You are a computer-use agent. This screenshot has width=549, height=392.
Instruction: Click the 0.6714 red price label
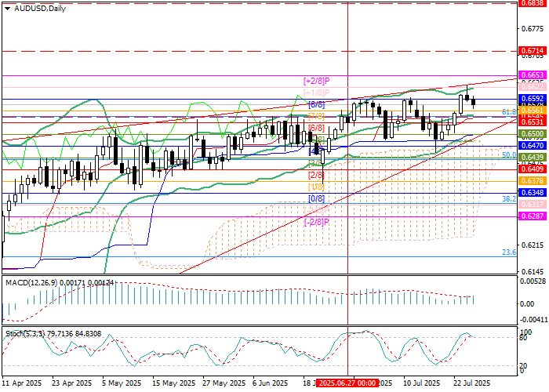click(x=533, y=51)
